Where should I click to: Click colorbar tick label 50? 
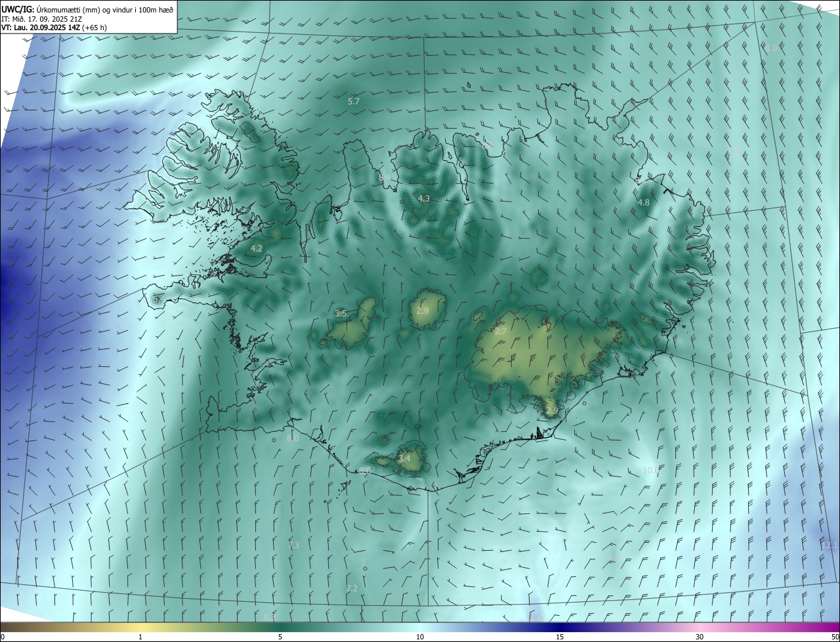coord(835,637)
